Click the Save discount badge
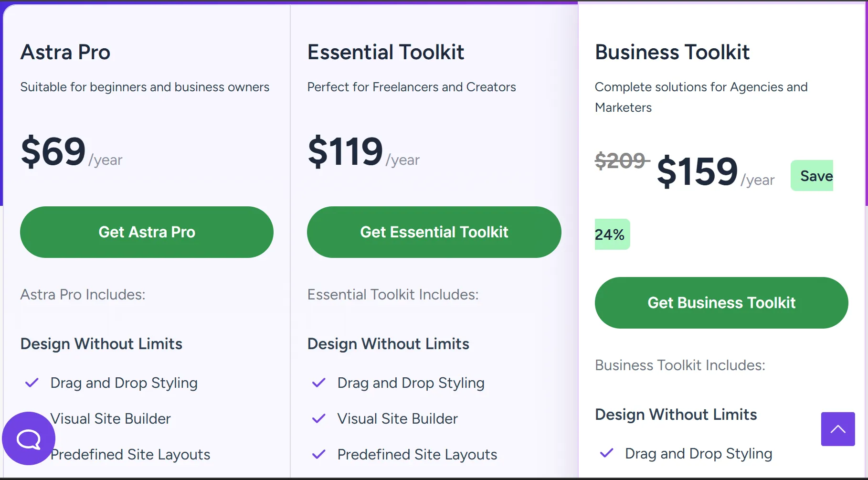 (812, 176)
